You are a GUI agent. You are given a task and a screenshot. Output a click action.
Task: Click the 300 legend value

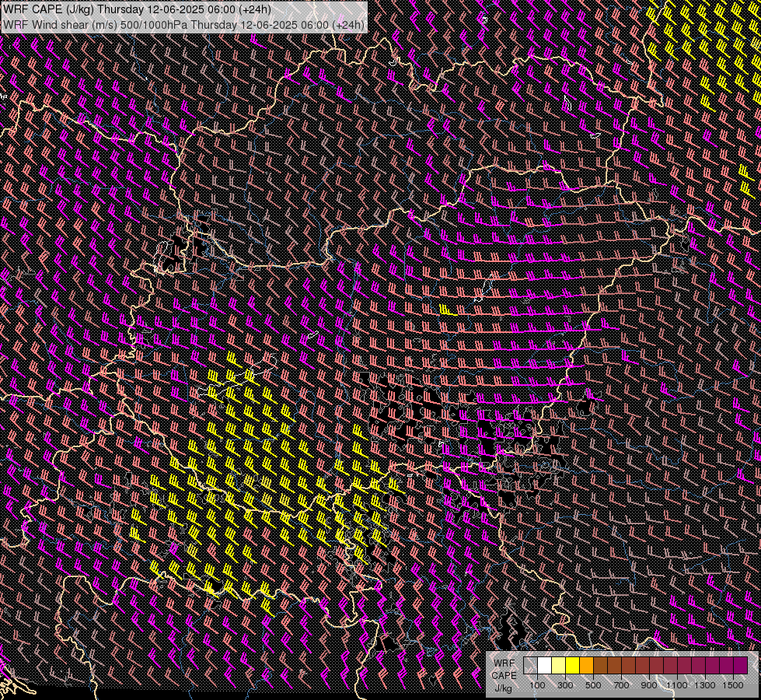pos(565,685)
